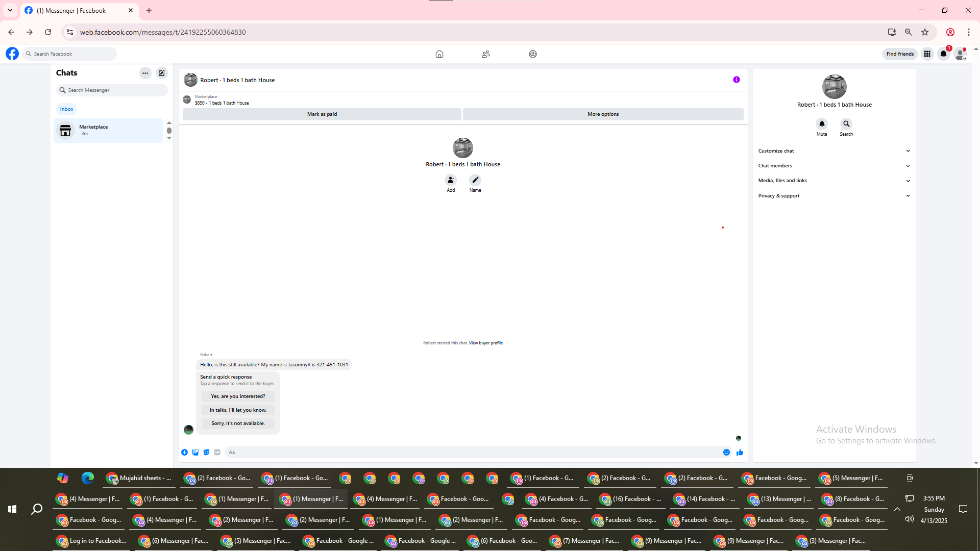This screenshot has width=980, height=551.
Task: Open the GIF picker icon
Action: click(217, 453)
